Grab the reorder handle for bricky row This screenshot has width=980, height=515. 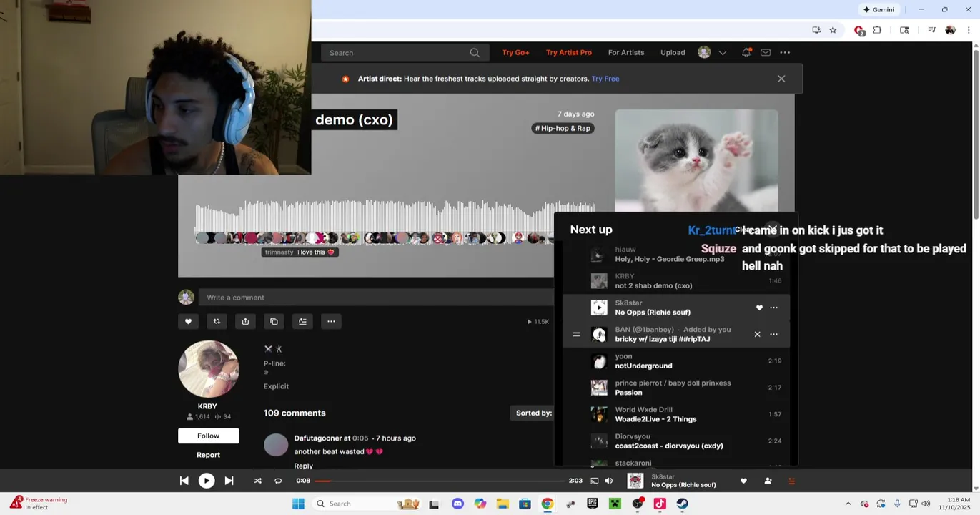(576, 334)
